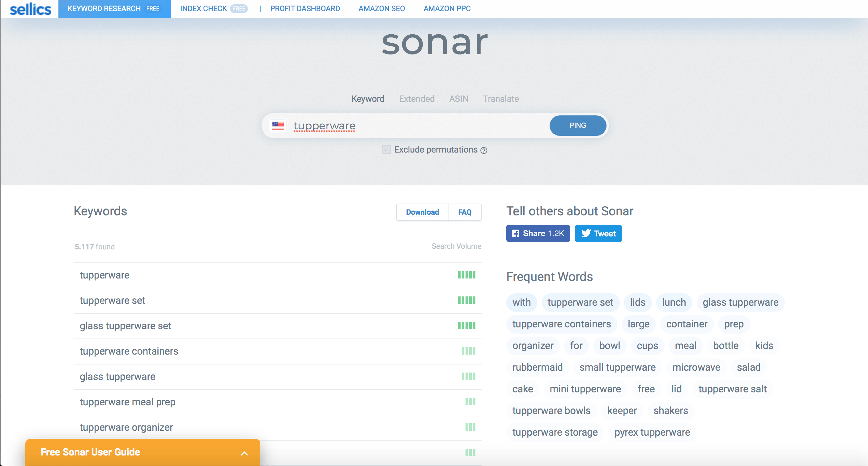Screen dimensions: 868x466
Task: Select the 'tupperware organizer' keyword row
Action: (277, 427)
